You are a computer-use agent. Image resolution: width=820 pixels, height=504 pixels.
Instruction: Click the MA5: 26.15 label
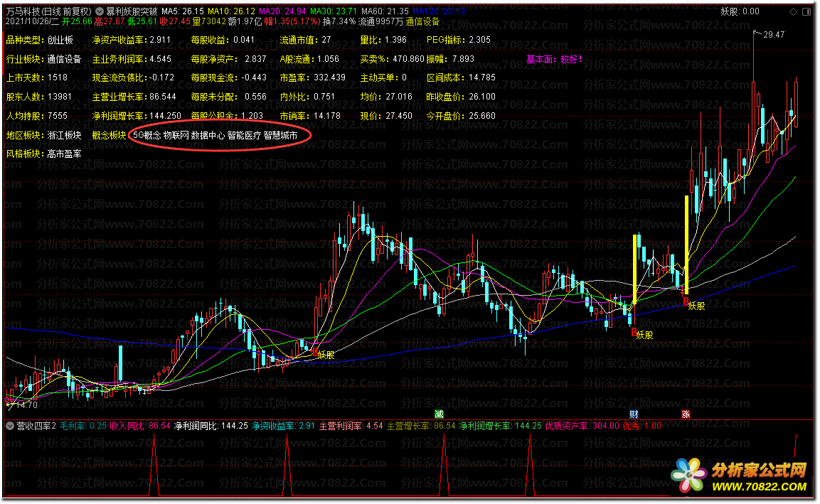183,11
